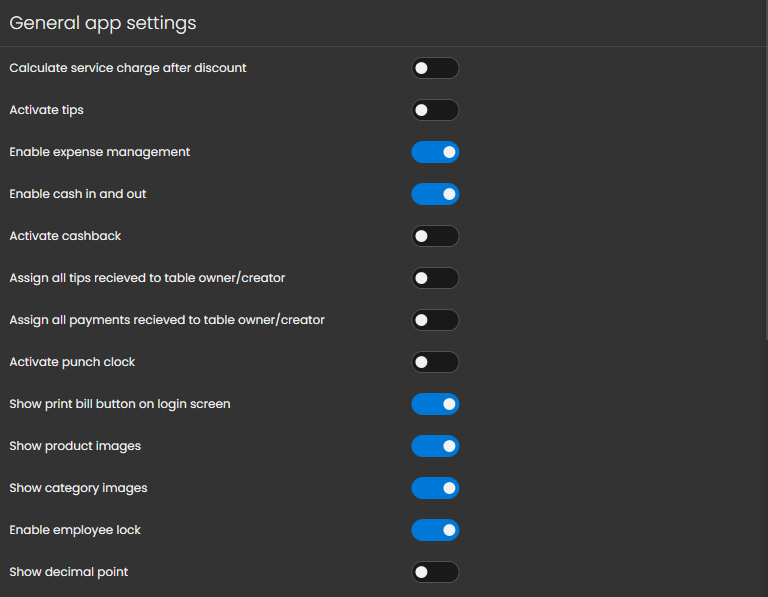Screen dimensions: 768x597
Task: Enable the Activate punch clock switch
Action: tap(435, 362)
